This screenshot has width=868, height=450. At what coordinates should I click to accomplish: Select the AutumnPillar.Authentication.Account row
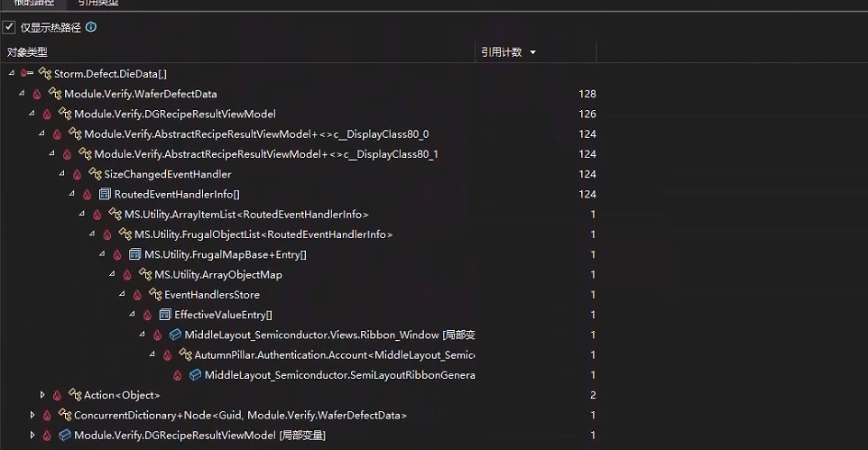coord(334,355)
